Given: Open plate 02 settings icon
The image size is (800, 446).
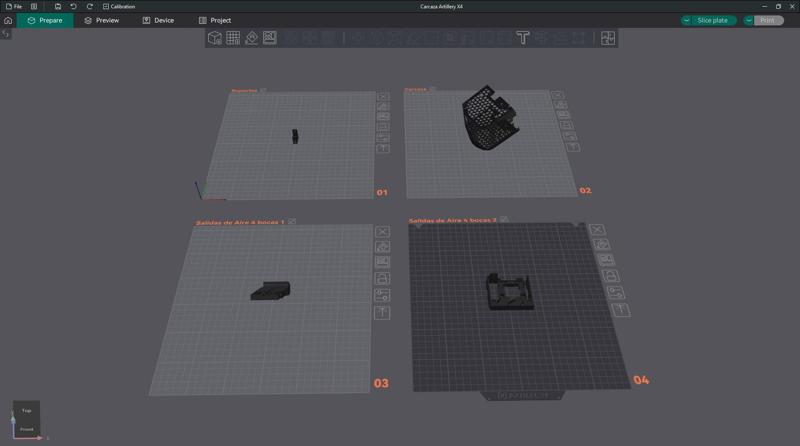Looking at the screenshot, I should point(569,136).
